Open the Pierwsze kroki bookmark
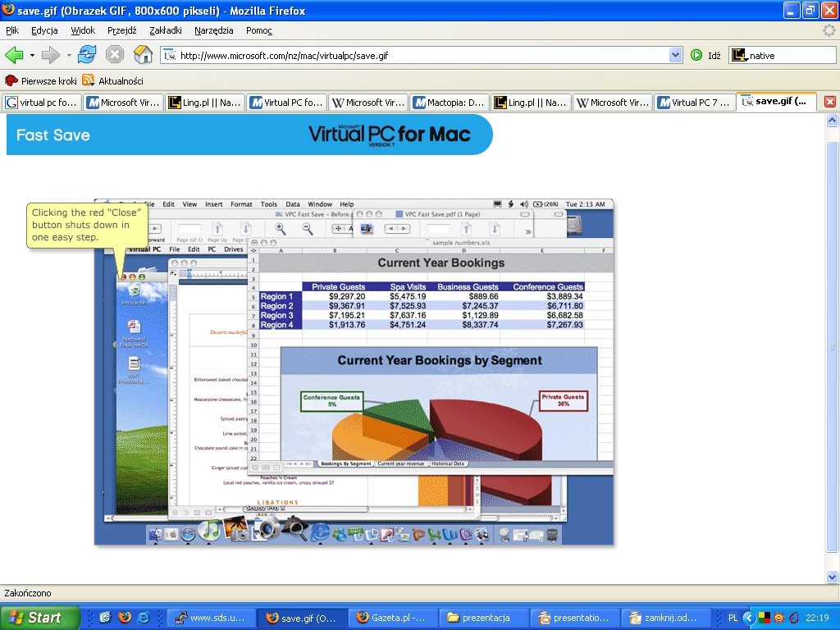The width and height of the screenshot is (840, 630). pos(41,81)
